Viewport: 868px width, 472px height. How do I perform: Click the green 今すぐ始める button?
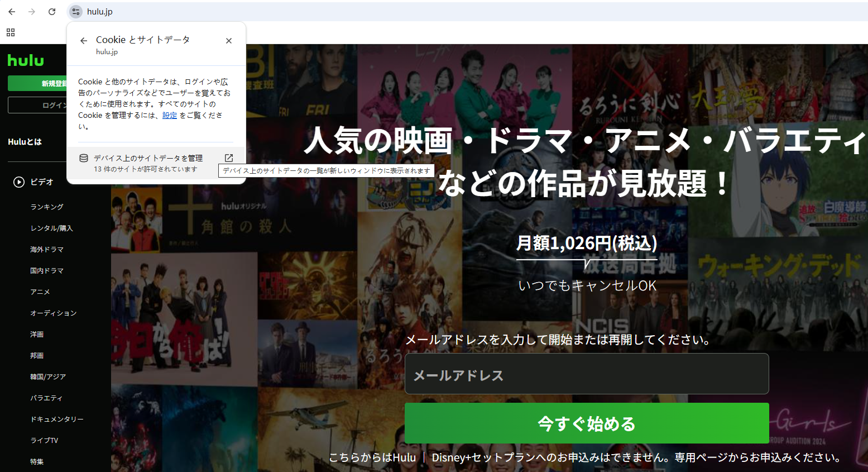click(x=587, y=423)
